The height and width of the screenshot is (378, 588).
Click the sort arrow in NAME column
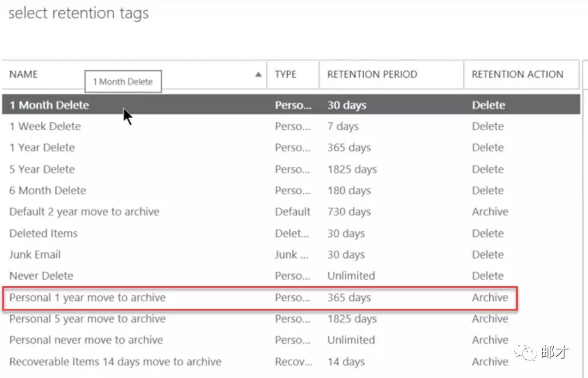(x=258, y=74)
